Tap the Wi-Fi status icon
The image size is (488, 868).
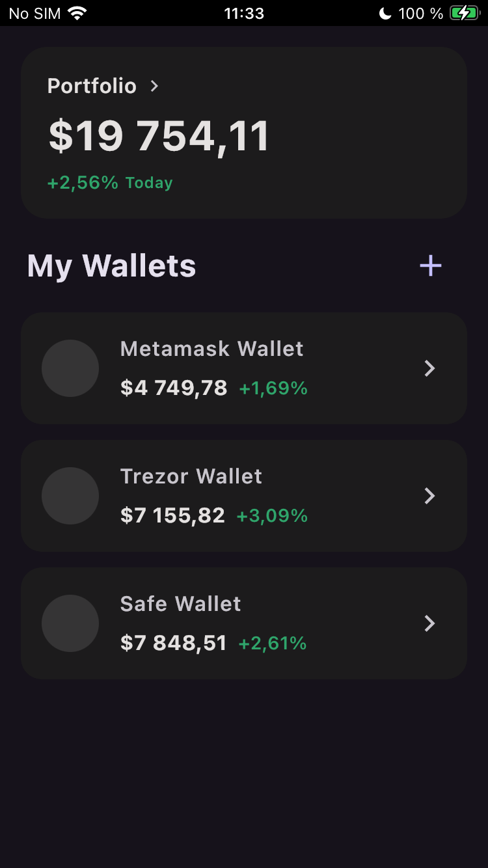[x=77, y=13]
